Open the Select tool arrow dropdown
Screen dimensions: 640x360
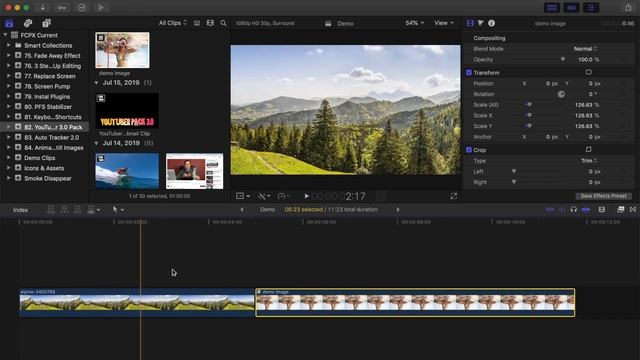[118, 209]
